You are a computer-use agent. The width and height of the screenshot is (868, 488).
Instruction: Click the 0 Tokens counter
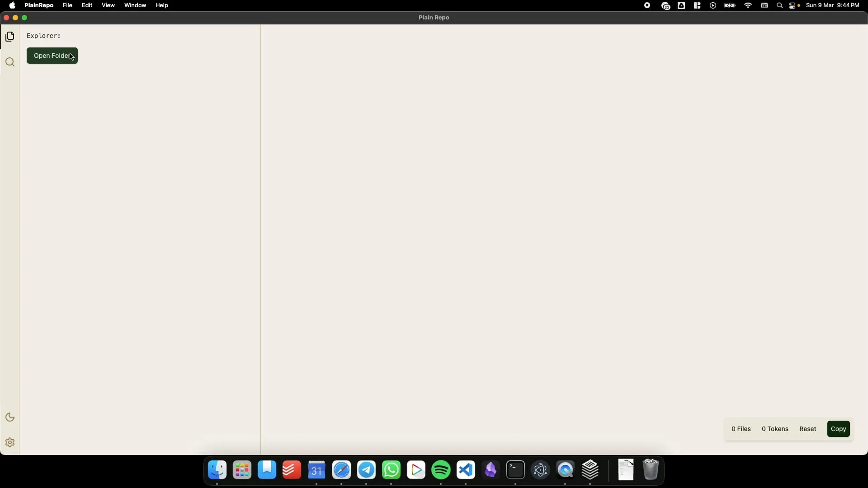point(775,429)
